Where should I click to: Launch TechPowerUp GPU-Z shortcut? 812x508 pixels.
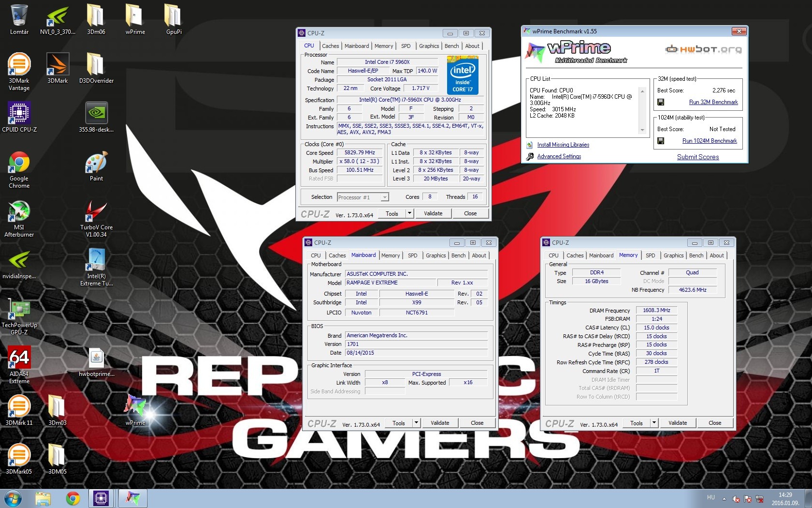19,316
